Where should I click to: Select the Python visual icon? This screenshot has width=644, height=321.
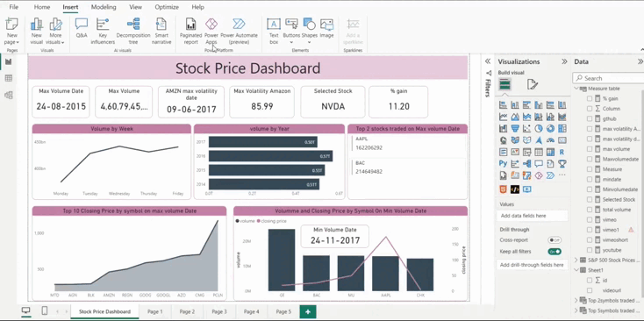[503, 164]
